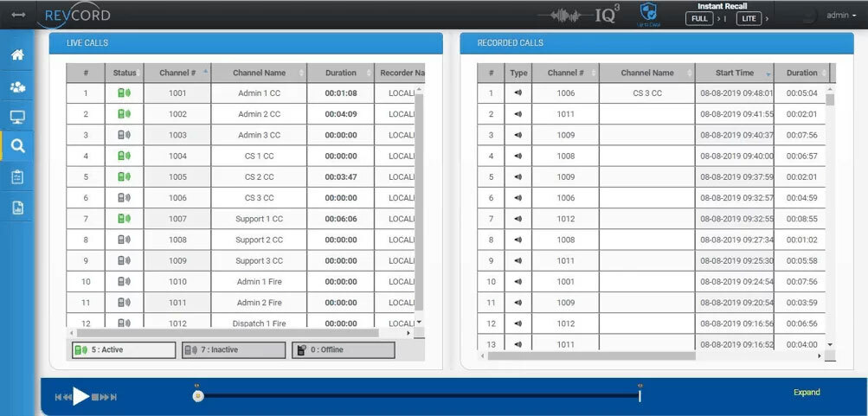
Task: Toggle the 0 : Offline status filter
Action: point(343,350)
